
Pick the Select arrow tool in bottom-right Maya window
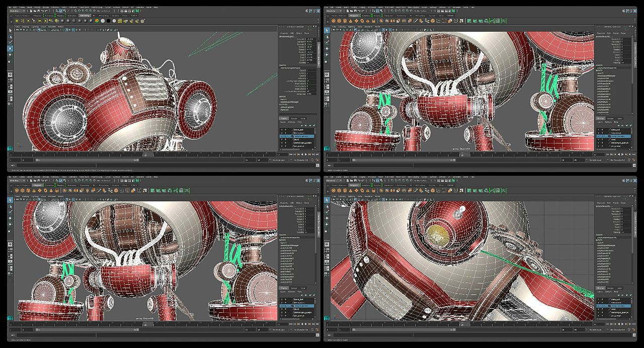click(x=327, y=201)
